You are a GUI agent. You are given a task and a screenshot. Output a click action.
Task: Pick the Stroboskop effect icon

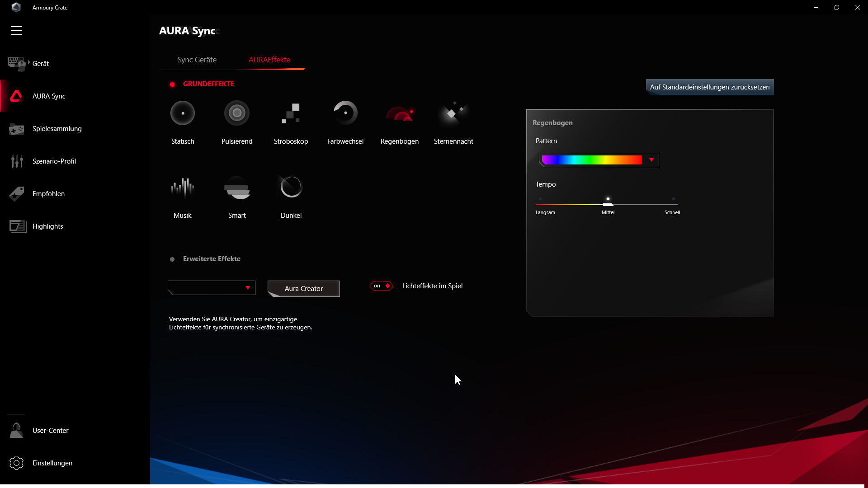[x=291, y=113]
